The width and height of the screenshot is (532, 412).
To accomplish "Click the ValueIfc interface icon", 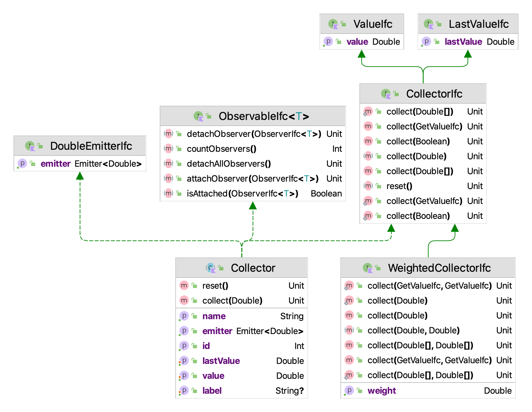I will pos(333,24).
